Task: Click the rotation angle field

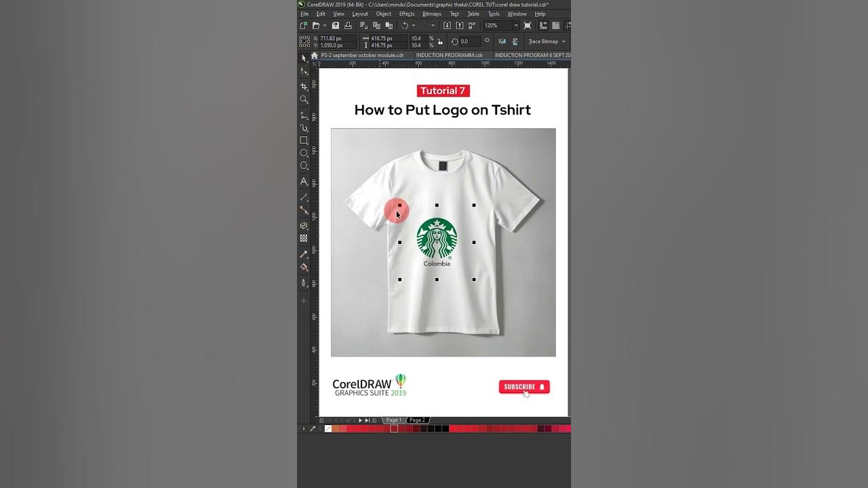Action: coord(469,41)
